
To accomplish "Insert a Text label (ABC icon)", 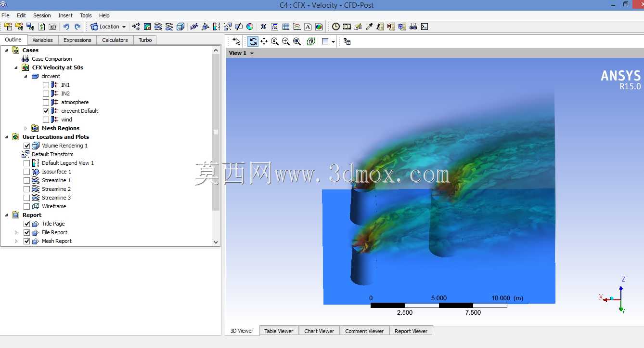I will [x=194, y=27].
